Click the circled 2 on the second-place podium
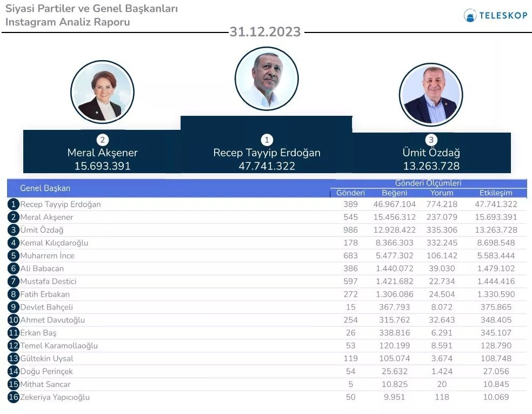This screenshot has width=532, height=414. (102, 140)
